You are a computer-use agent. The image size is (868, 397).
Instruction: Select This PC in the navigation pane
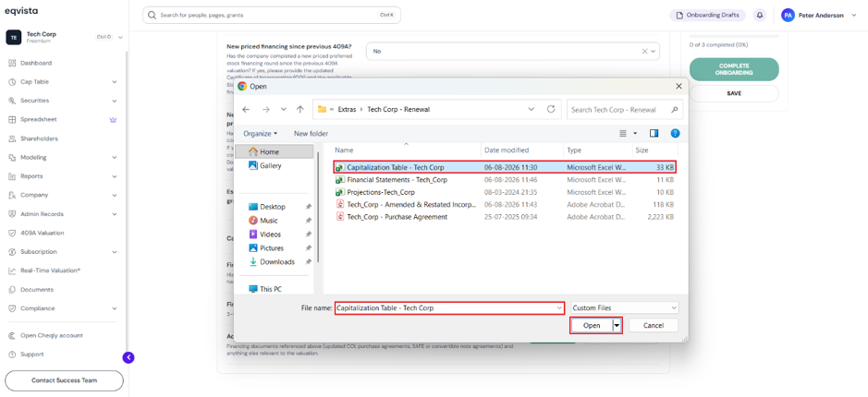click(264, 289)
